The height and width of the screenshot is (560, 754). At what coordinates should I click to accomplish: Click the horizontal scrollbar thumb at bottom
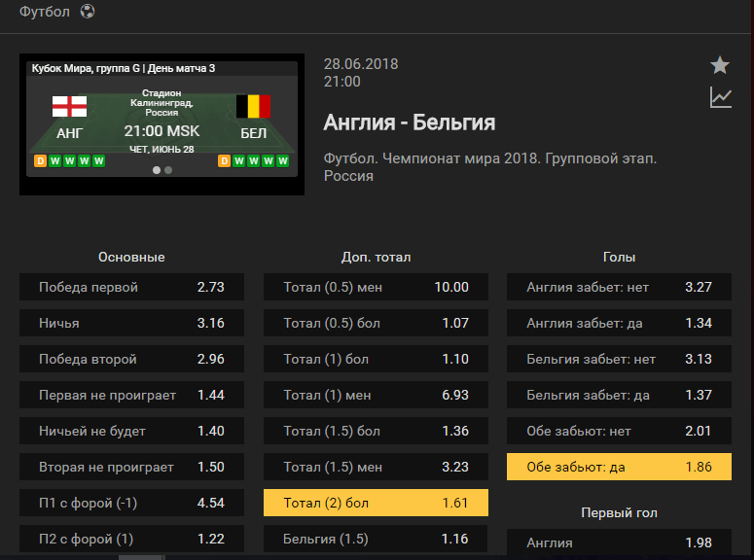142,558
